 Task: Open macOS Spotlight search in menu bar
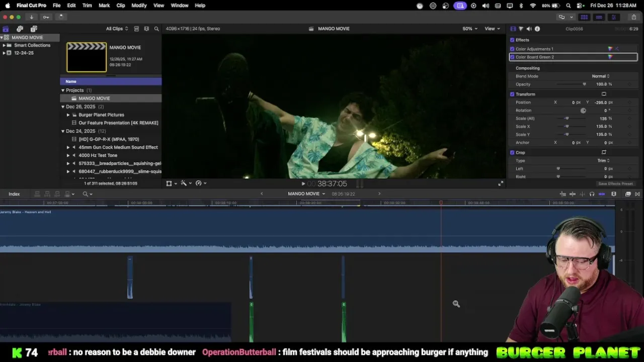pyautogui.click(x=568, y=6)
